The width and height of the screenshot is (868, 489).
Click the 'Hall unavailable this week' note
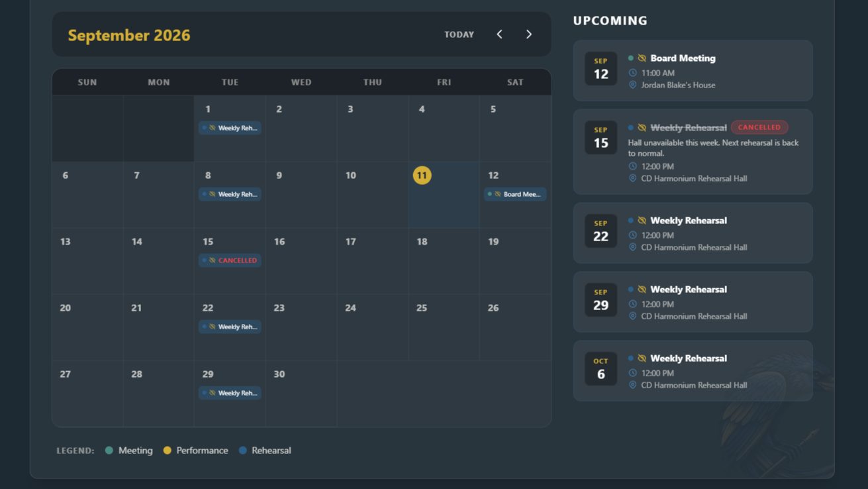[x=713, y=148]
